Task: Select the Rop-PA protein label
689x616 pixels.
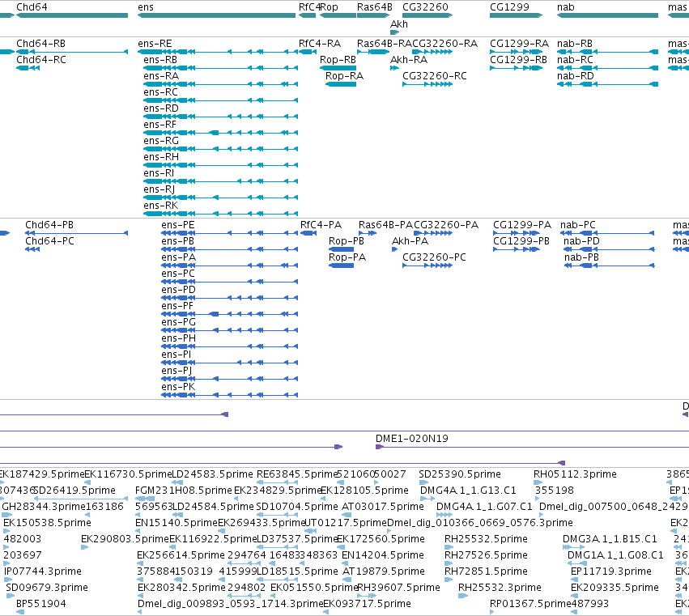Action: (347, 257)
